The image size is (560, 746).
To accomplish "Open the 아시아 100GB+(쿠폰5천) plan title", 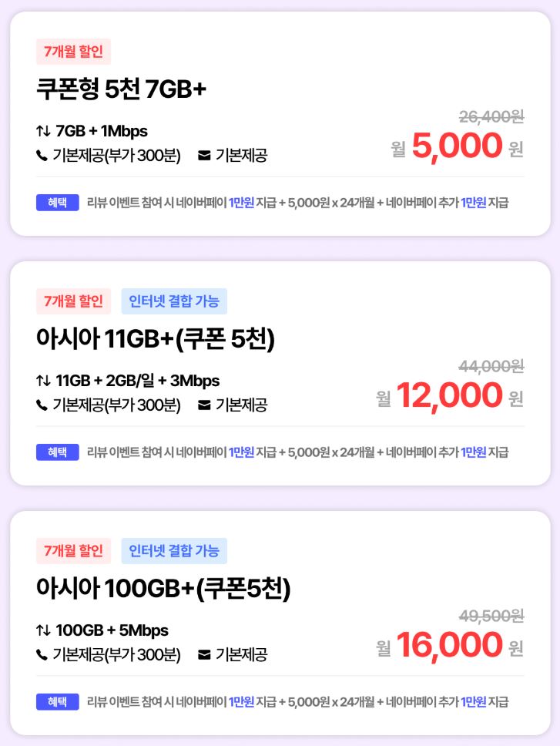I will click(163, 589).
